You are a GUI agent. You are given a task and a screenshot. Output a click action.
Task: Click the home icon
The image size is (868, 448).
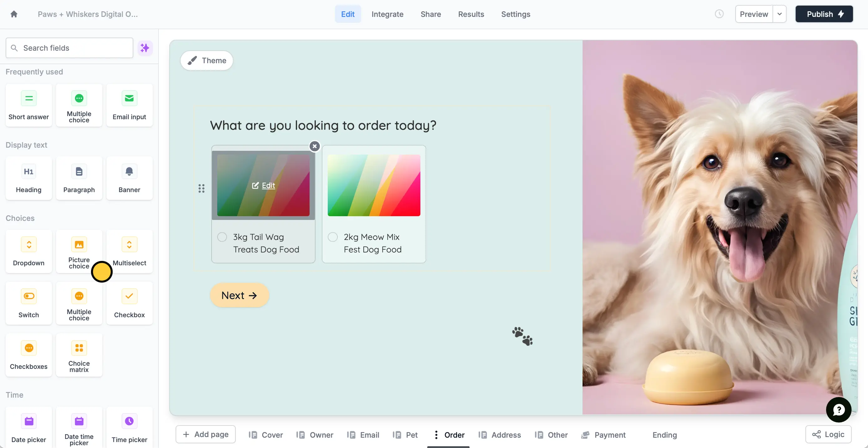click(14, 14)
